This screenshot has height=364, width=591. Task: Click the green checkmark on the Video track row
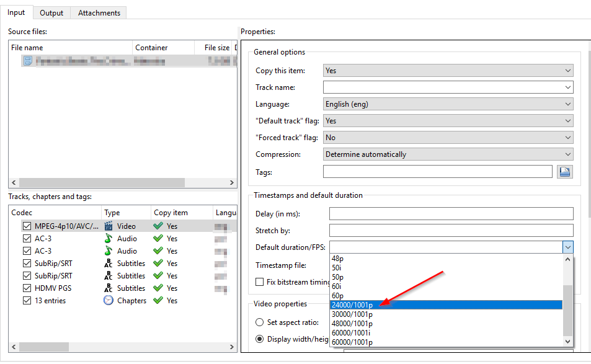pyautogui.click(x=157, y=226)
